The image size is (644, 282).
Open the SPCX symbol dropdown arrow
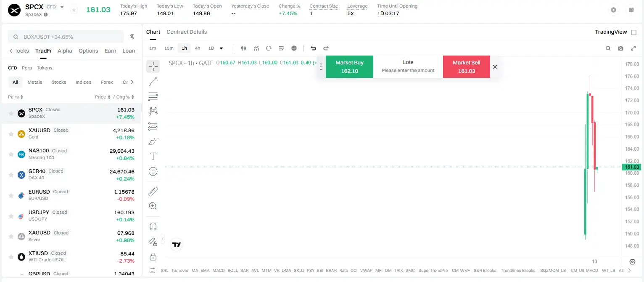point(62,7)
